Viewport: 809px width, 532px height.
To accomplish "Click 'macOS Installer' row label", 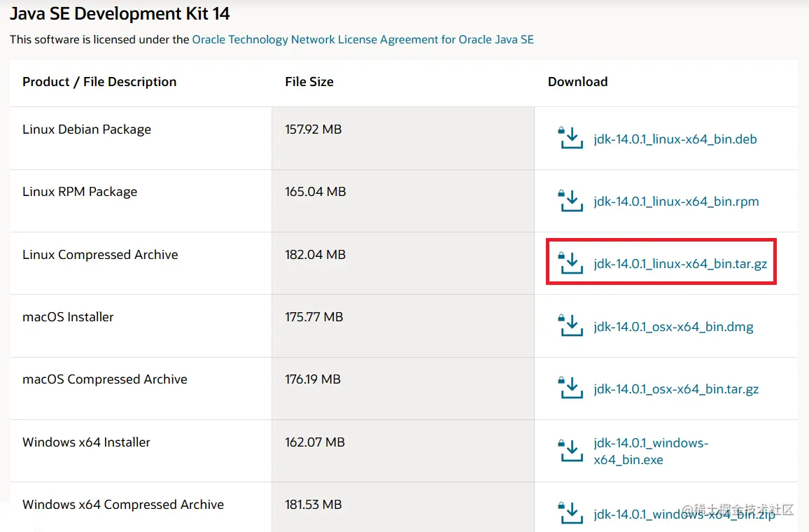I will pyautogui.click(x=68, y=317).
